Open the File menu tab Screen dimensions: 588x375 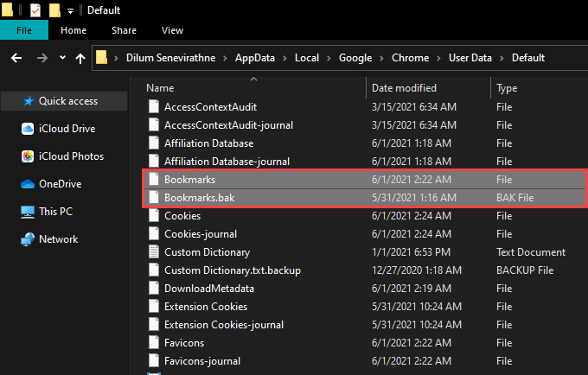(x=24, y=30)
